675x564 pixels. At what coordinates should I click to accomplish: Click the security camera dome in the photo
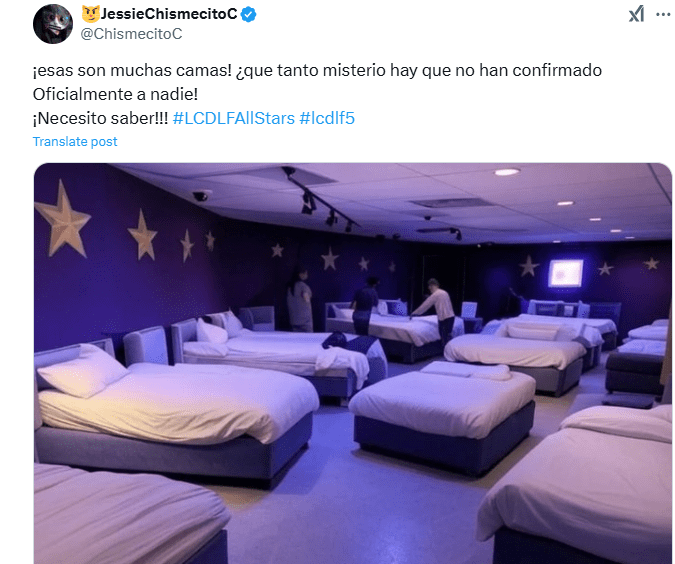tap(201, 196)
